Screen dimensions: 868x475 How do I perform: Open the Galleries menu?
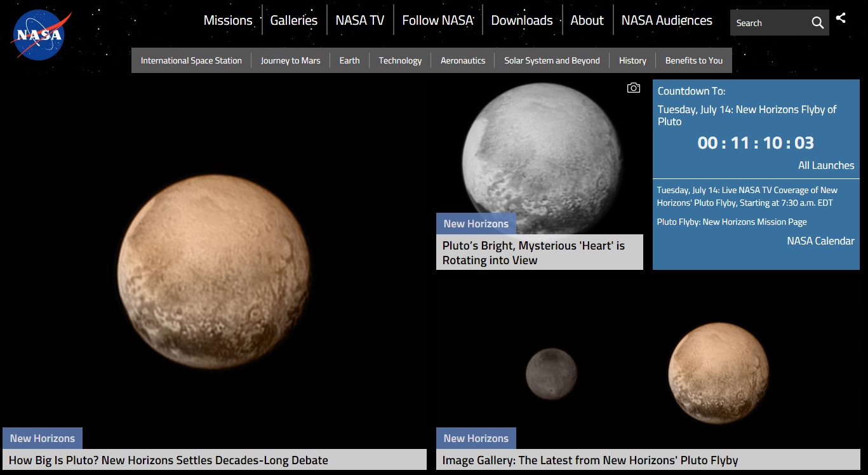point(293,20)
